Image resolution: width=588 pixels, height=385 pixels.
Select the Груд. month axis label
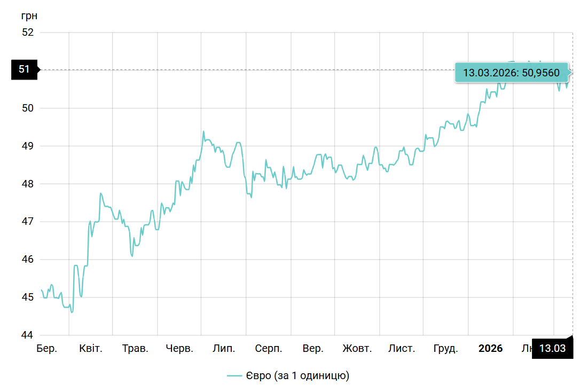(x=445, y=349)
